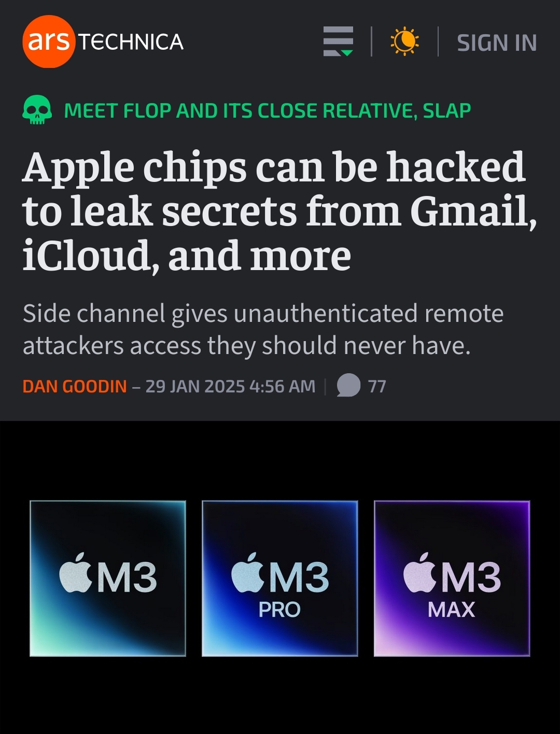Click the M3 PRO chip image tile

pos(280,578)
